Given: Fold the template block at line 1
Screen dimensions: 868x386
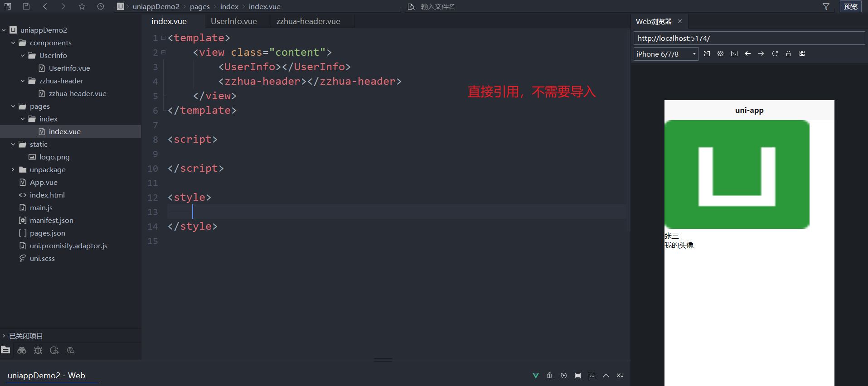Looking at the screenshot, I should tap(164, 38).
